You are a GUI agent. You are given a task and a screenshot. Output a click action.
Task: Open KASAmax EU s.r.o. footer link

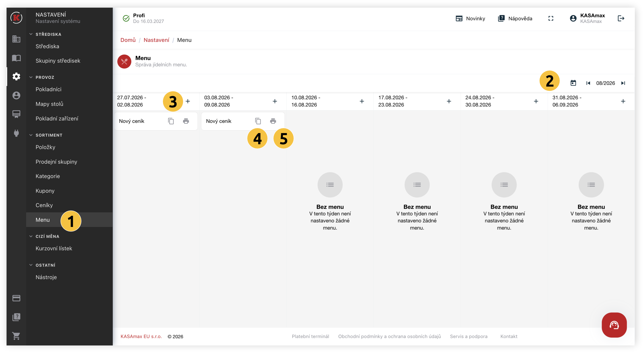141,336
